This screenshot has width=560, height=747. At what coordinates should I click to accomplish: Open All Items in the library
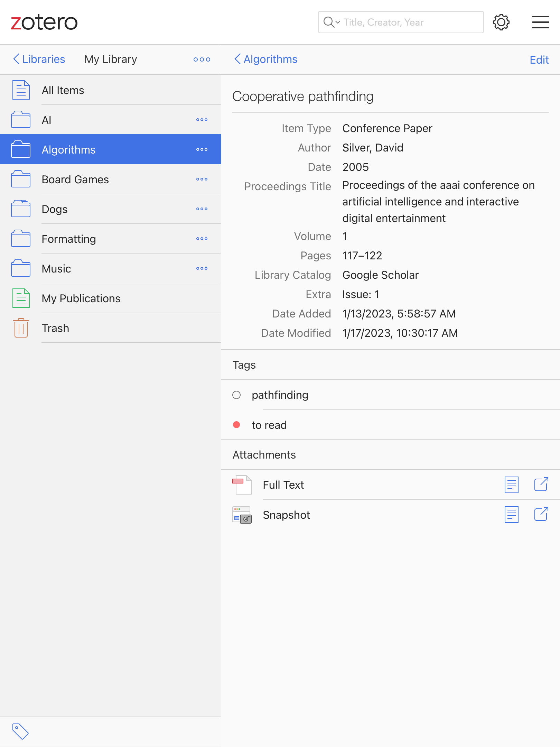(x=63, y=90)
